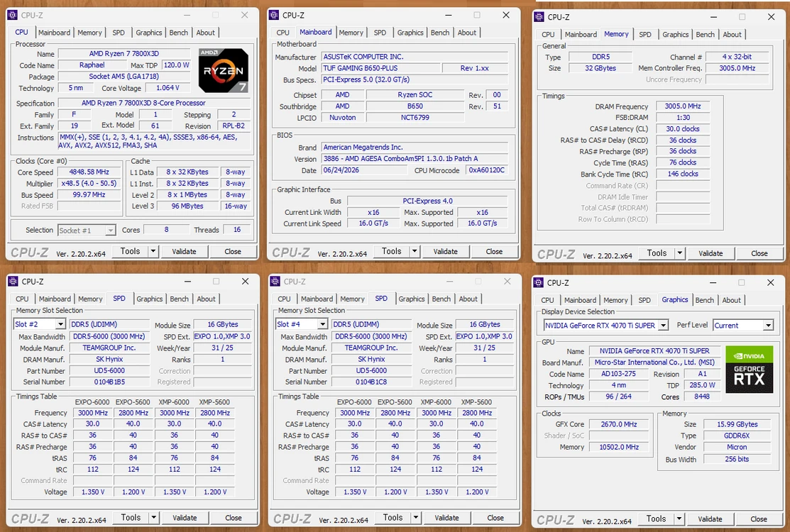Viewport: 790px width, 532px height.
Task: Click the AMD Ryzen 7 logo in CPU window
Action: [223, 70]
